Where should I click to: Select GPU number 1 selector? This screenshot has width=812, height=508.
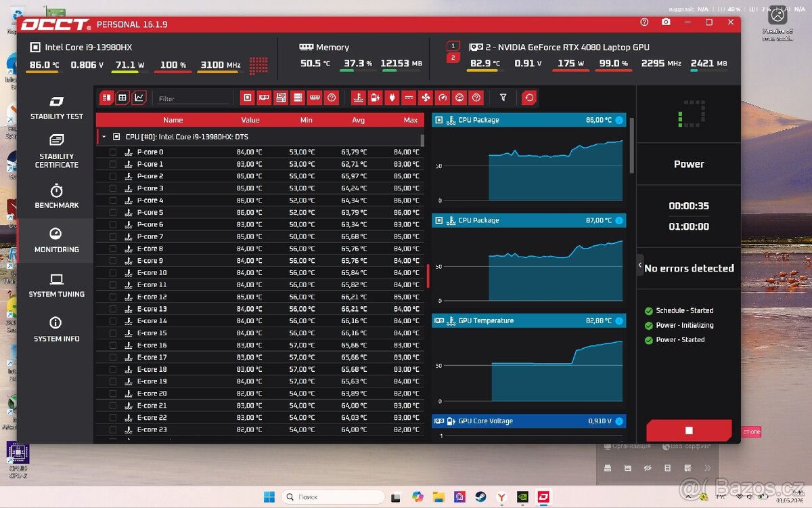(453, 45)
